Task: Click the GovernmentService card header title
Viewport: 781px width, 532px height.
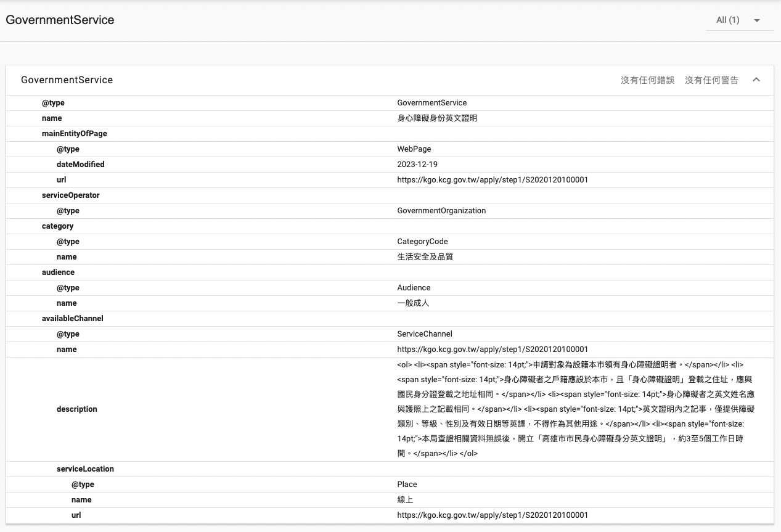Action: [67, 80]
